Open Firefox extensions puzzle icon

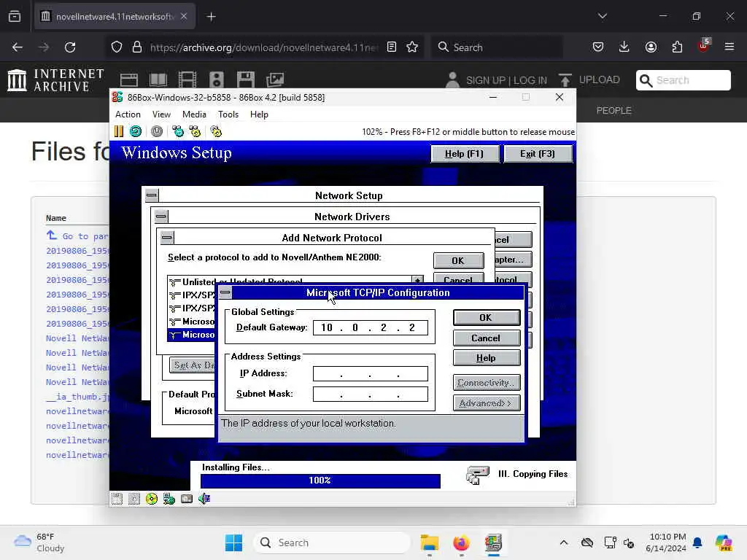coord(677,47)
